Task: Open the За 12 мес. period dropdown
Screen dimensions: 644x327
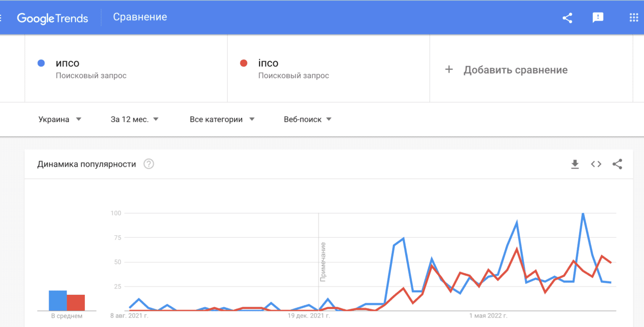Action: pos(134,119)
